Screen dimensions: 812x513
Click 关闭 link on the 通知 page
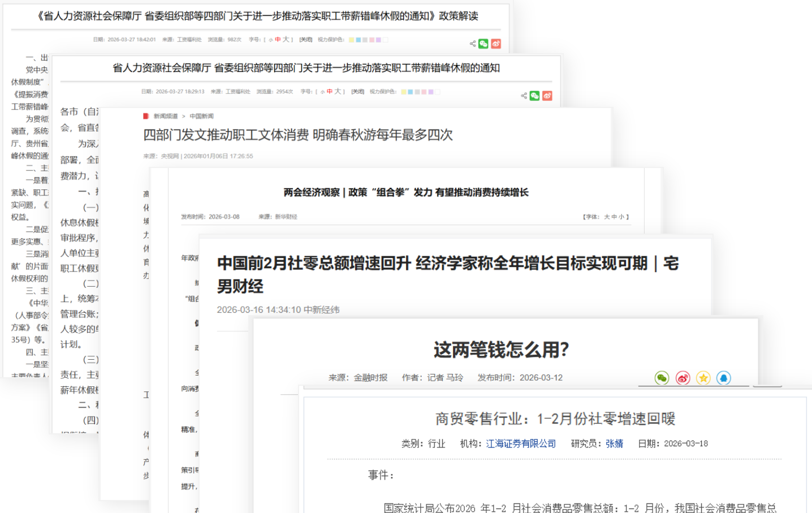point(357,92)
